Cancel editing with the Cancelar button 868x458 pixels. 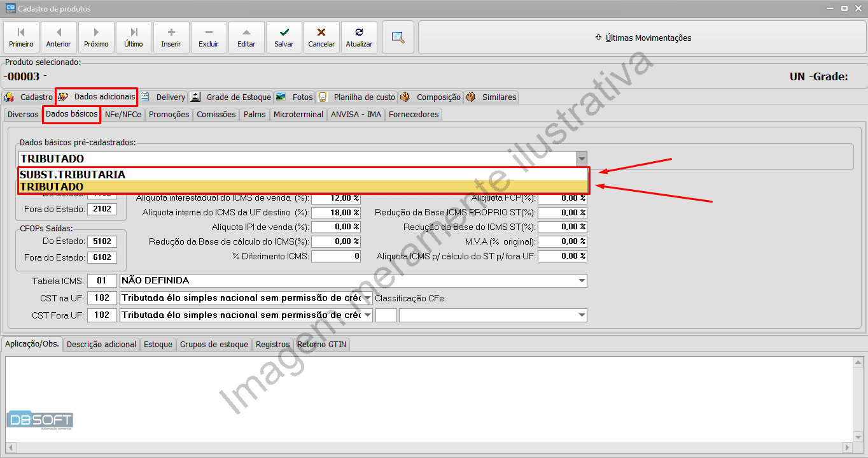(x=321, y=38)
